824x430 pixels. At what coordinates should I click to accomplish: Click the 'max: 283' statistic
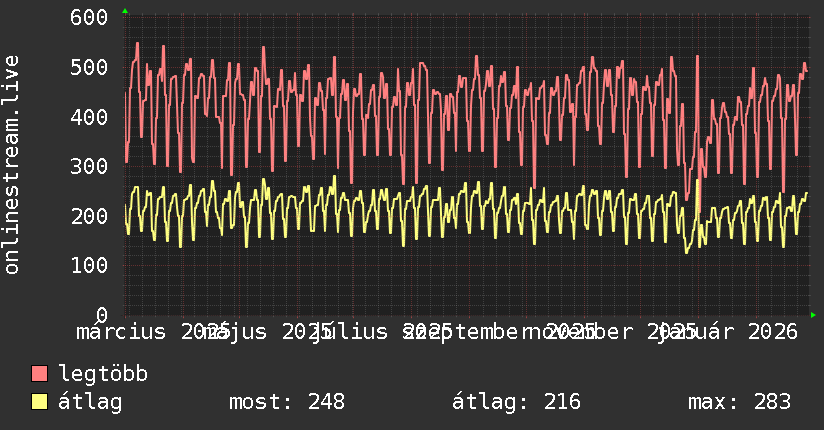coord(739,402)
